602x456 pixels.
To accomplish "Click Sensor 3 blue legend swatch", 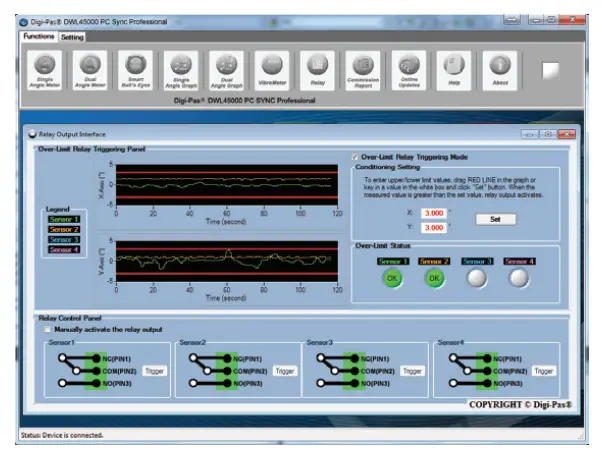I will click(x=64, y=240).
